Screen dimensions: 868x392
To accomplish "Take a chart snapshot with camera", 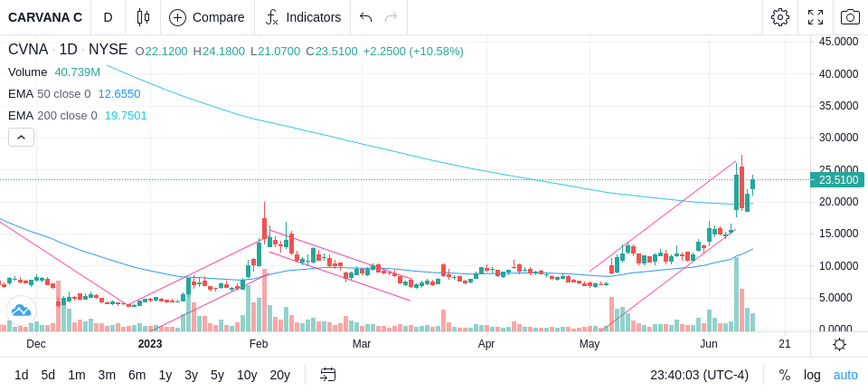I will point(850,17).
